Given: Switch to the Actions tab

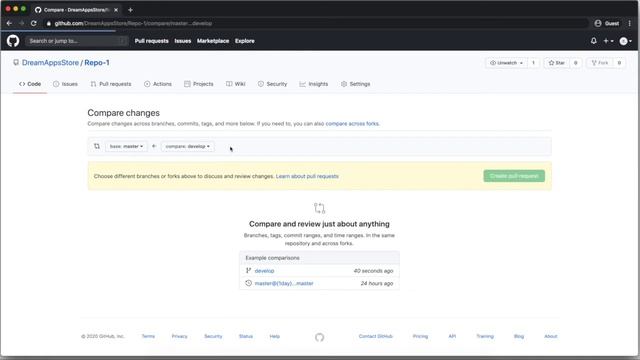Looking at the screenshot, I should pos(158,84).
